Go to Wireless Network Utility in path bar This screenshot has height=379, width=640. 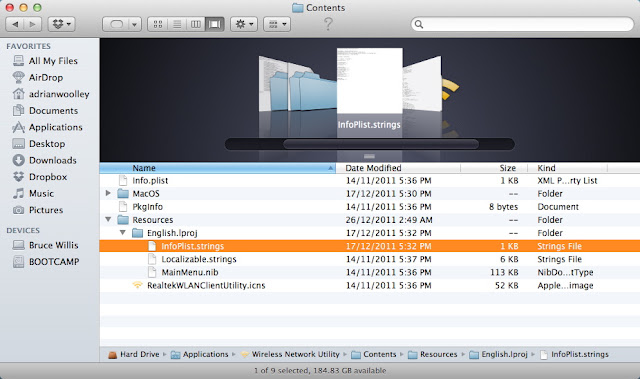pyautogui.click(x=290, y=355)
